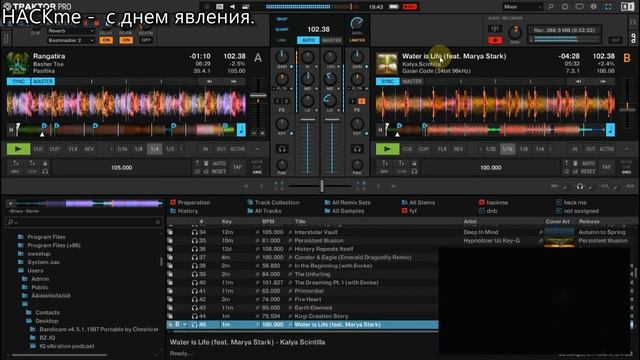Image resolution: width=640 pixels, height=360 pixels.
Task: Open Traktor preferences gear icon
Action: 565,7
